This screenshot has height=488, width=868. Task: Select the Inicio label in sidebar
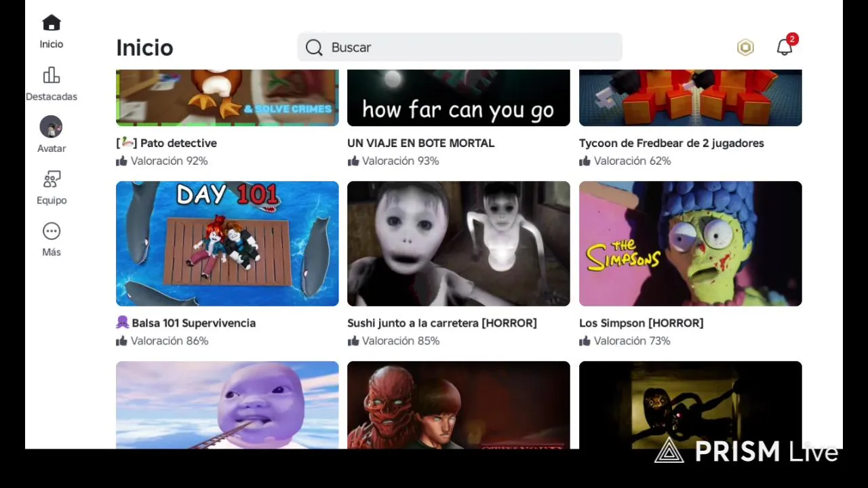(52, 44)
